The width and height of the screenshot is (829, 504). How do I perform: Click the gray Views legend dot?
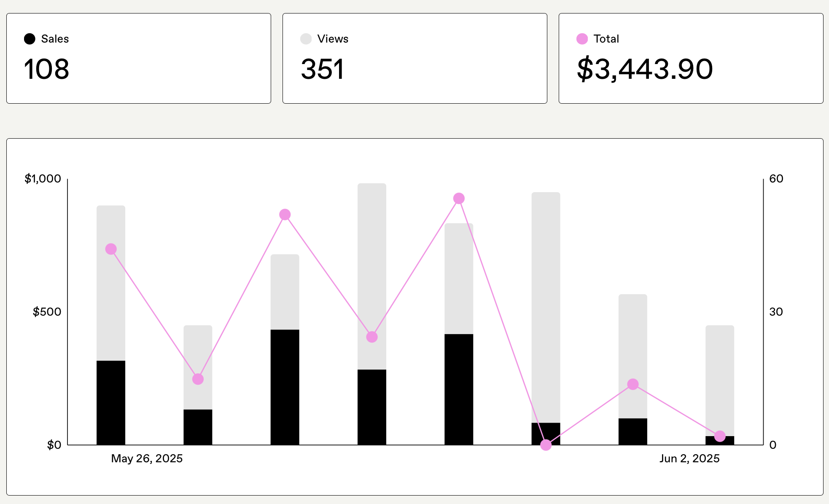306,39
